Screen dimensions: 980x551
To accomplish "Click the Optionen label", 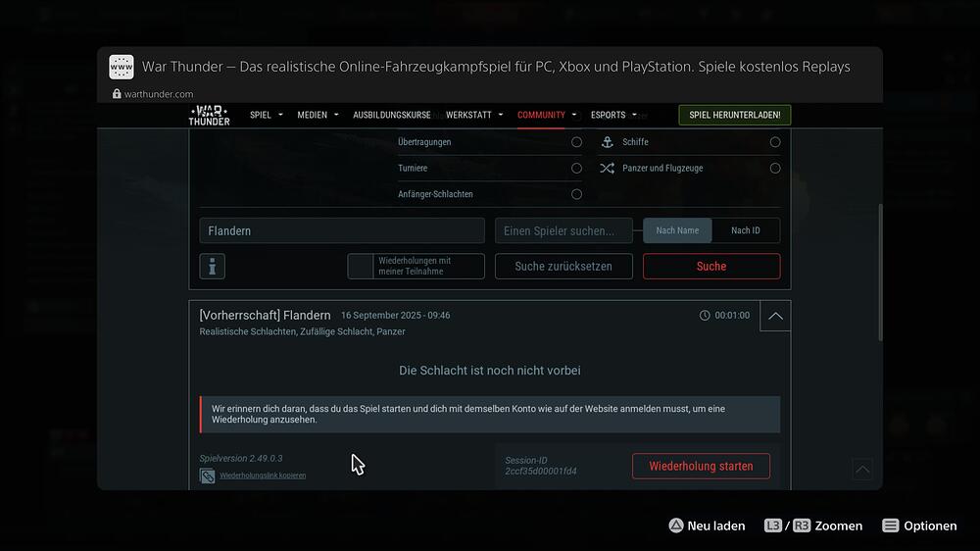I will point(930,526).
